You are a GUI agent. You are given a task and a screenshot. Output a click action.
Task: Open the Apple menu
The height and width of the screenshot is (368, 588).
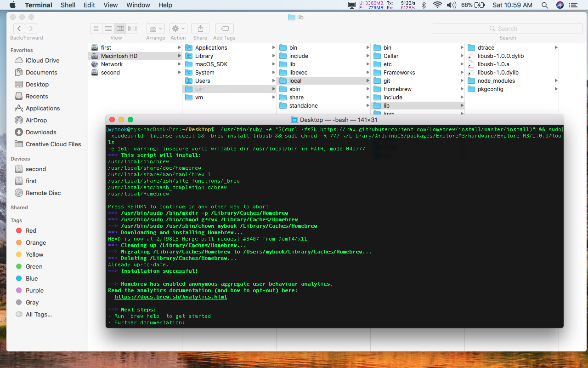pos(12,5)
